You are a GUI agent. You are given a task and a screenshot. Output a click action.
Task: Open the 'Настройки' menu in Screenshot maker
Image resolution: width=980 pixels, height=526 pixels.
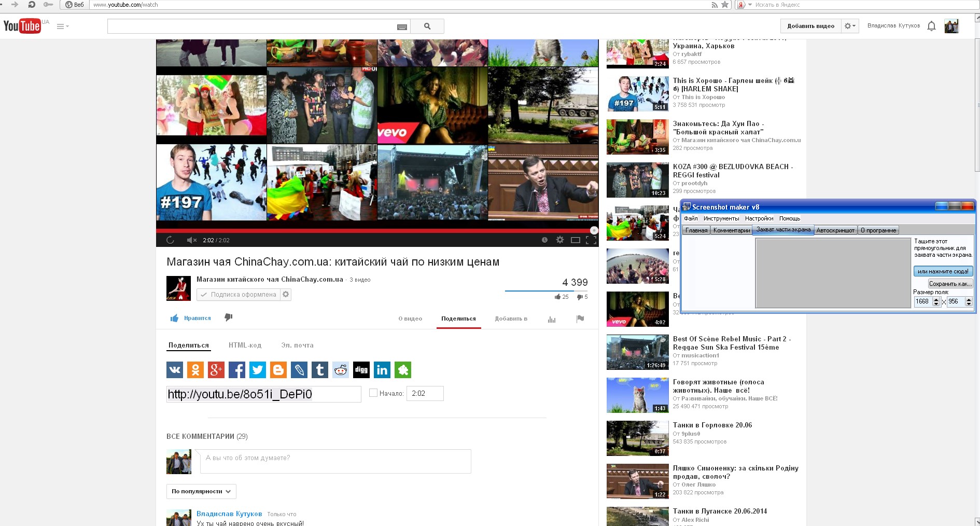click(x=759, y=218)
